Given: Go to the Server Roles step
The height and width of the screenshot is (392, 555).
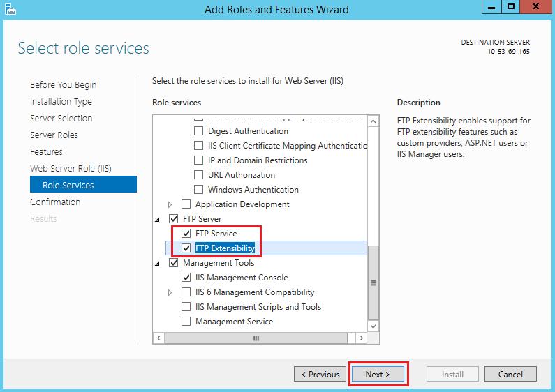Looking at the screenshot, I should 54,135.
